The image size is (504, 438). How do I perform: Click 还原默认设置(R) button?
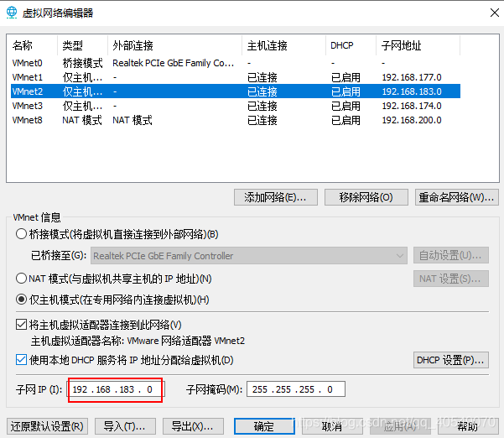pos(47,426)
